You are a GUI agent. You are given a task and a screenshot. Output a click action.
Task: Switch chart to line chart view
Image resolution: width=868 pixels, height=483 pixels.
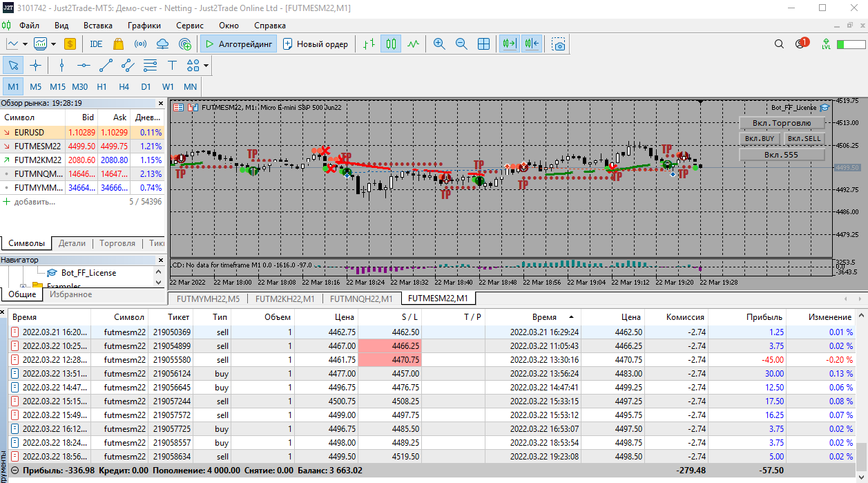413,44
